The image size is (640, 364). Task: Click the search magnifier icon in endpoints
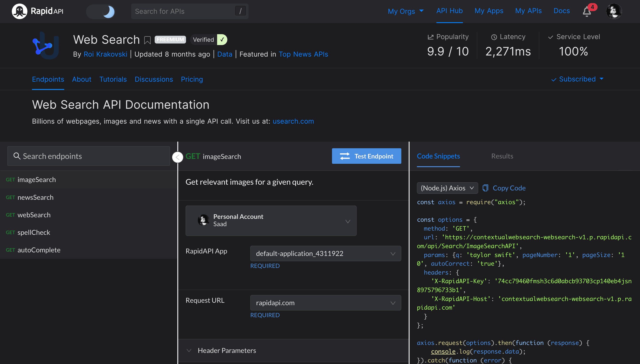pos(17,156)
